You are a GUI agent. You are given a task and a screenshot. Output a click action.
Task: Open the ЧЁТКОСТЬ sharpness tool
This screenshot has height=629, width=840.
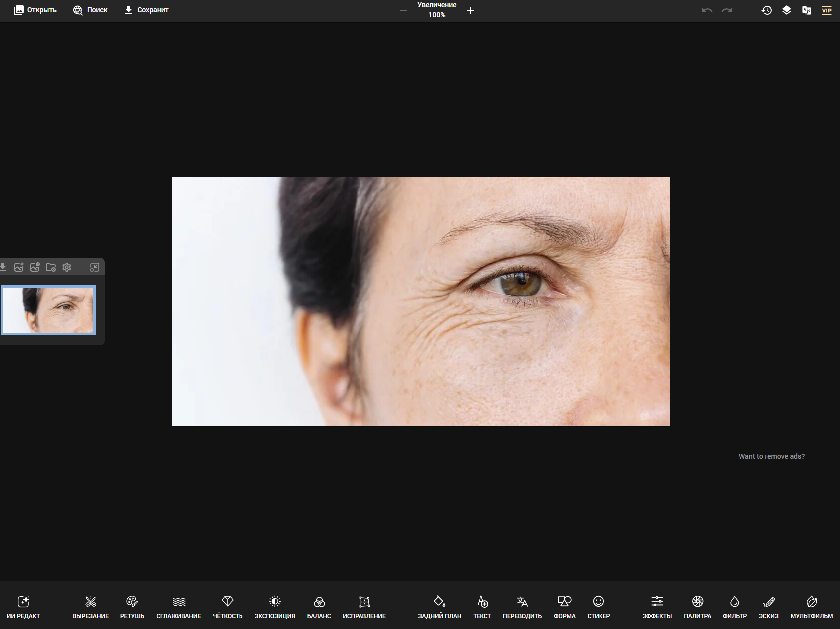pyautogui.click(x=228, y=607)
